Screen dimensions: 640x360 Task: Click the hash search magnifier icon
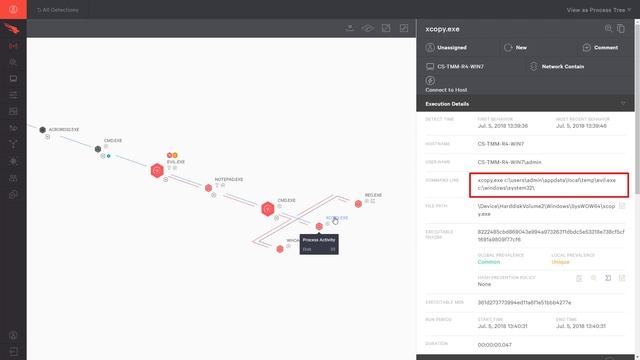point(593,278)
